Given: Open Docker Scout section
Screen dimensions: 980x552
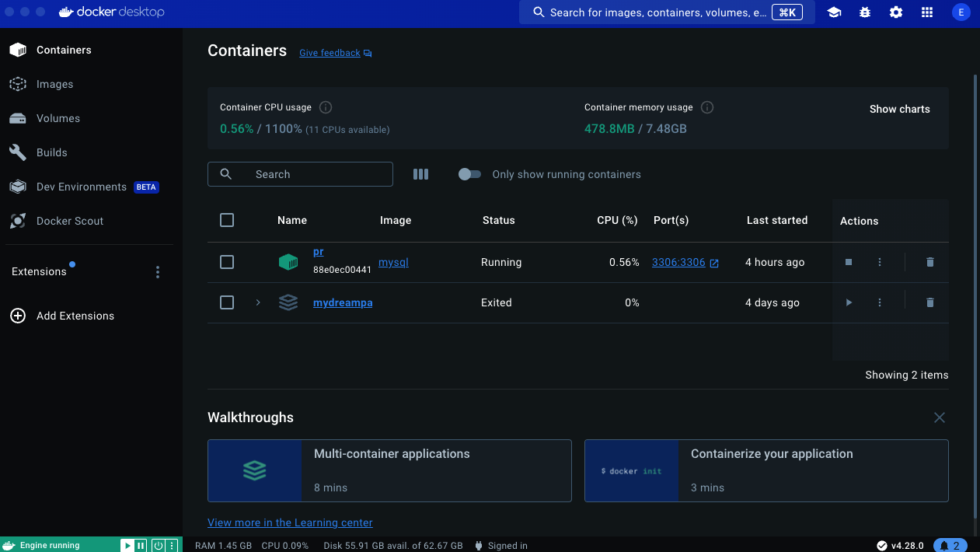Looking at the screenshot, I should tap(91, 221).
